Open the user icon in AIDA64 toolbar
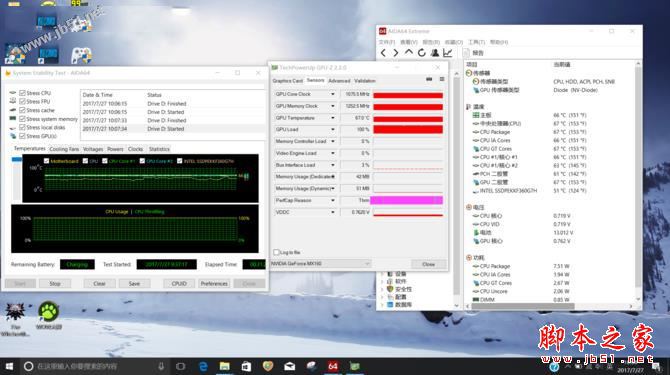The height and width of the screenshot is (375, 670). click(435, 53)
